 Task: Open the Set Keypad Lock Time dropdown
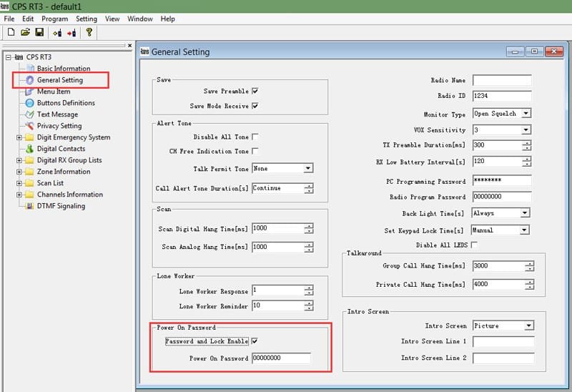pos(524,230)
